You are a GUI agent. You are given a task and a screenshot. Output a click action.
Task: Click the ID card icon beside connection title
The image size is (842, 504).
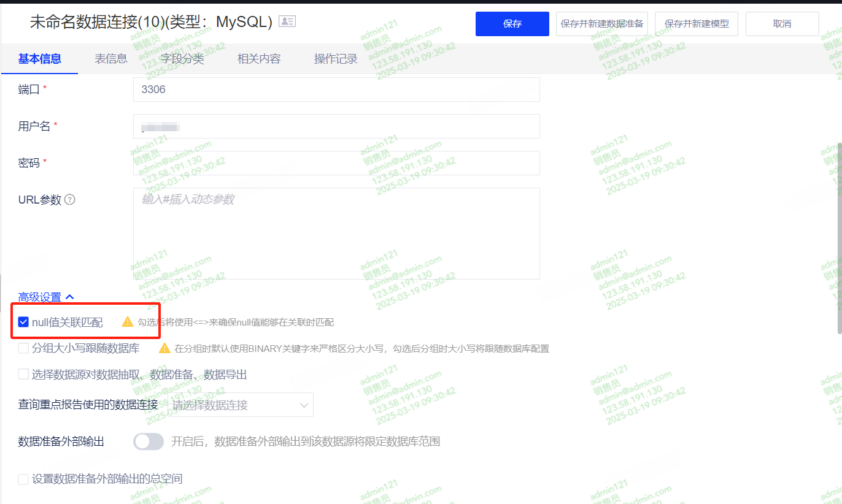pos(287,21)
